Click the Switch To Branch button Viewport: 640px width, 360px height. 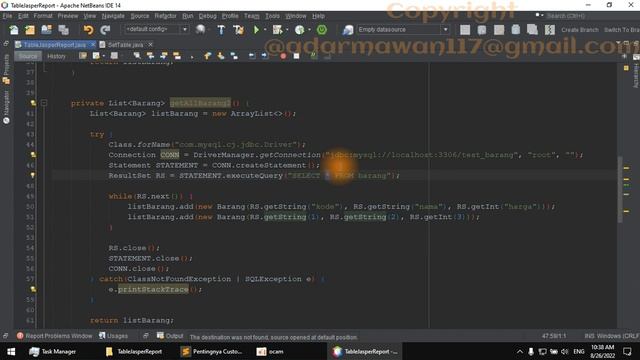pyautogui.click(x=622, y=30)
